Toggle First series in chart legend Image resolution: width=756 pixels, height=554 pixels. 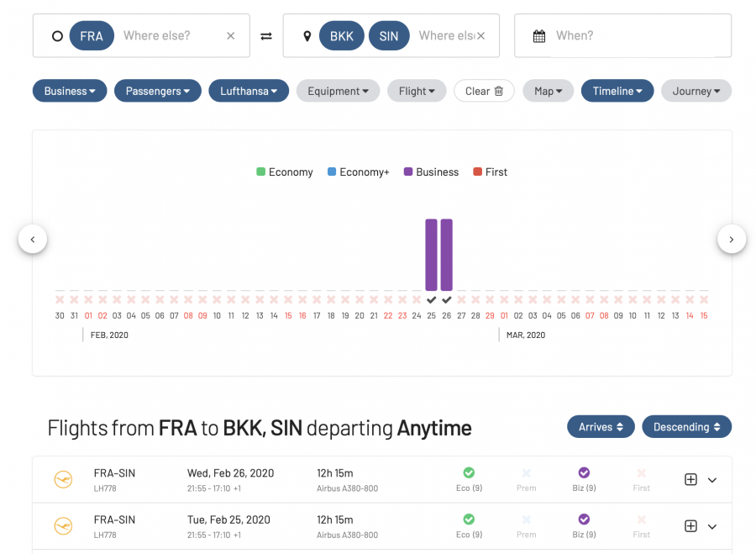pyautogui.click(x=490, y=172)
